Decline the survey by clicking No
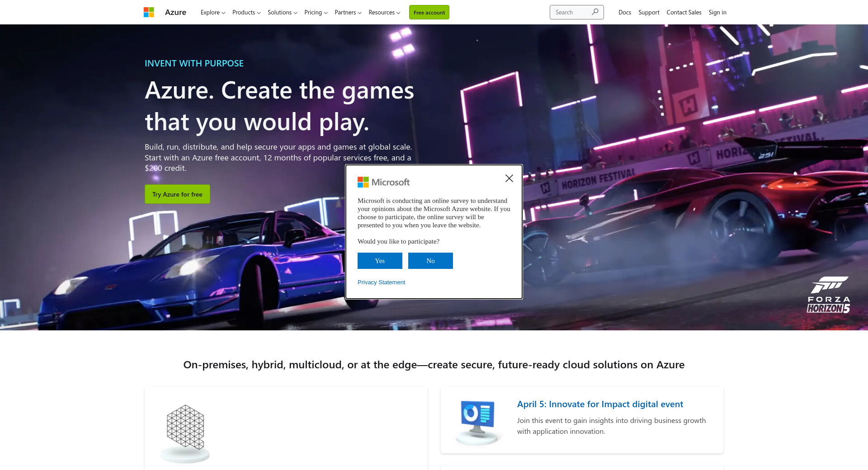Viewport: 868px width, 470px height. coord(430,261)
